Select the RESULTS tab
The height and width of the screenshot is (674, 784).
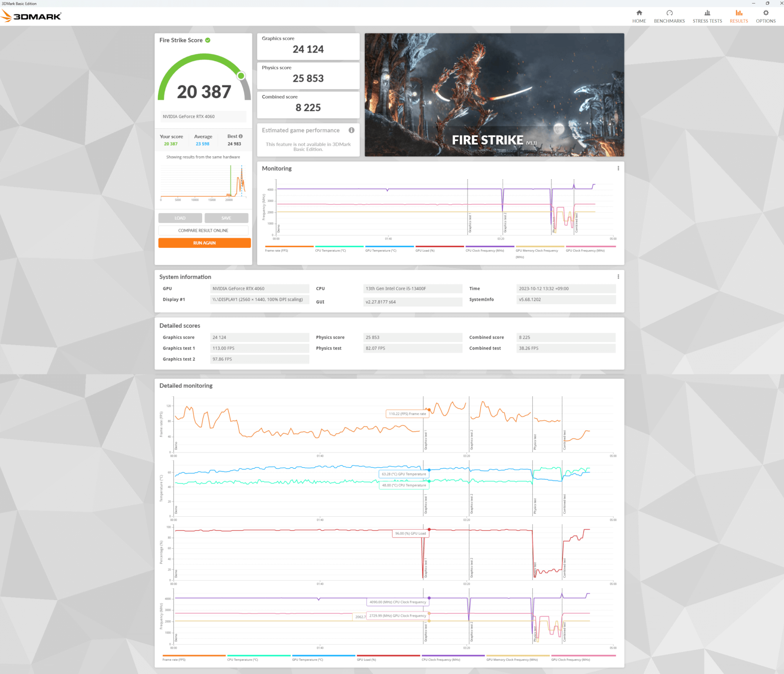tap(738, 16)
